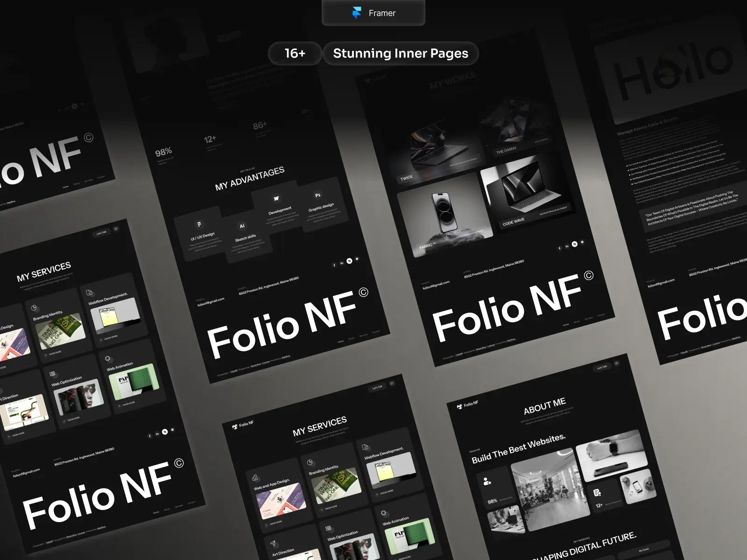Click the Folio NF logo on the About Me page
747x560 pixels.
point(468,405)
